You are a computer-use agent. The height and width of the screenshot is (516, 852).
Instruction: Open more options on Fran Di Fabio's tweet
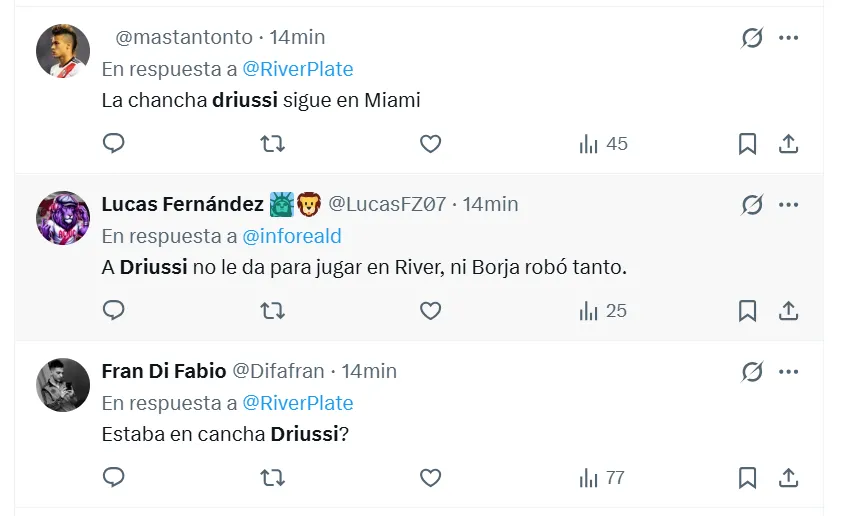coord(788,372)
